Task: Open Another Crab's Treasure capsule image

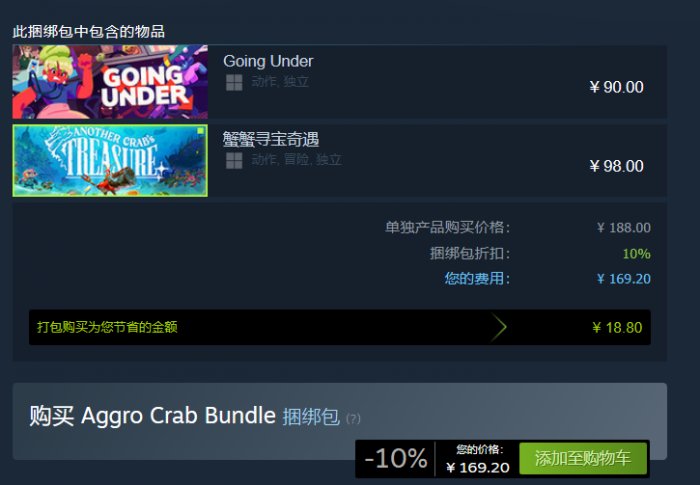Action: [x=110, y=160]
